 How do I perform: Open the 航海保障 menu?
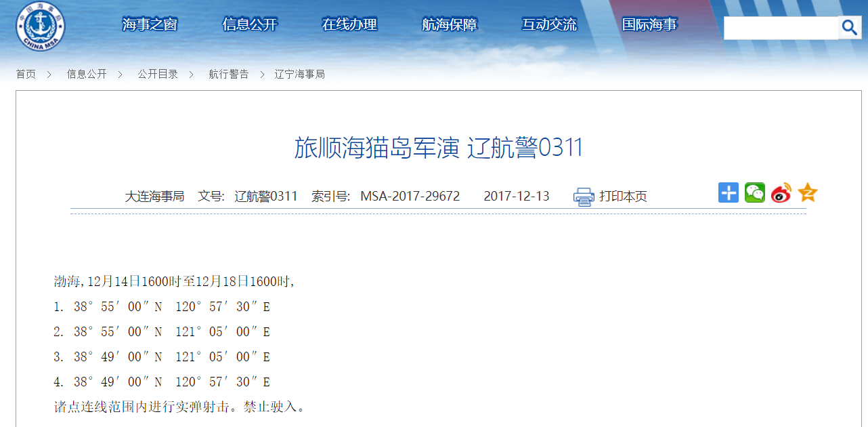click(450, 25)
